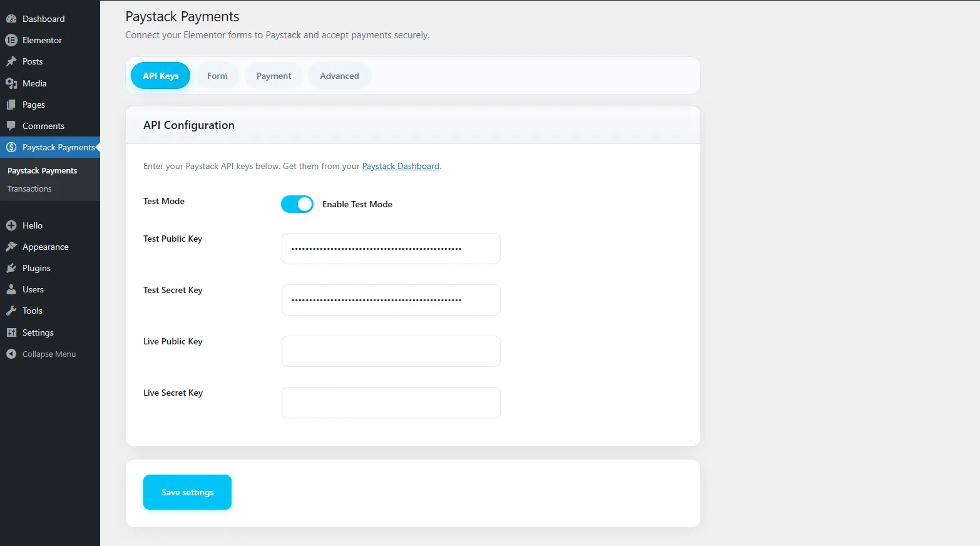Go to Posts in admin menu
The image size is (980, 546).
click(x=50, y=61)
